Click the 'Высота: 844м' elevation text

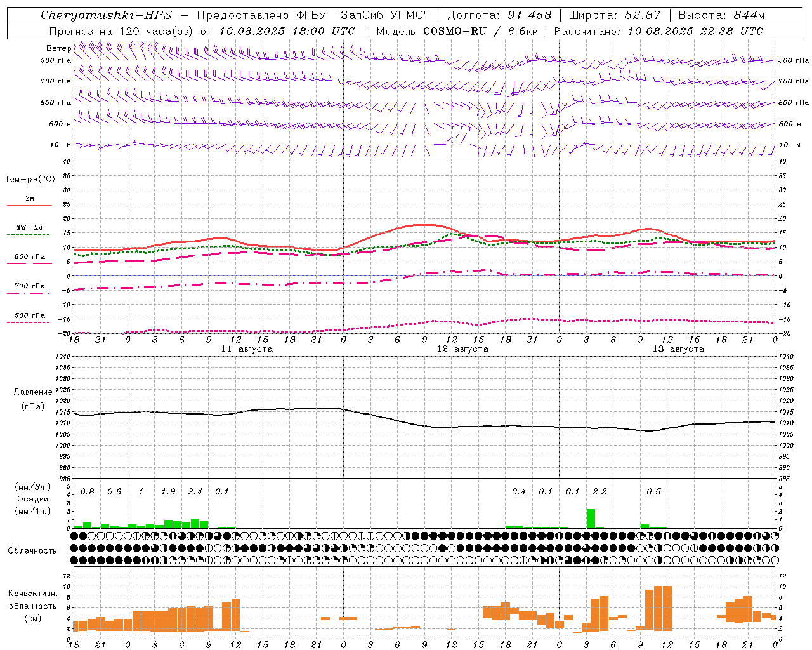[721, 15]
